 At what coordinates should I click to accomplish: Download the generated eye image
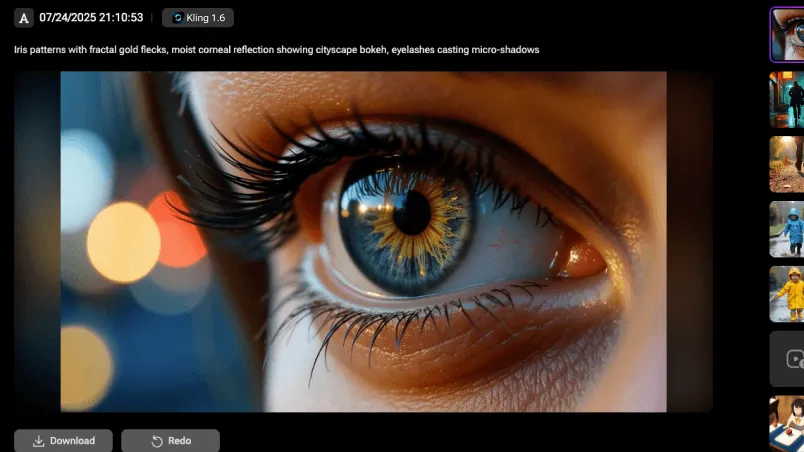click(63, 441)
